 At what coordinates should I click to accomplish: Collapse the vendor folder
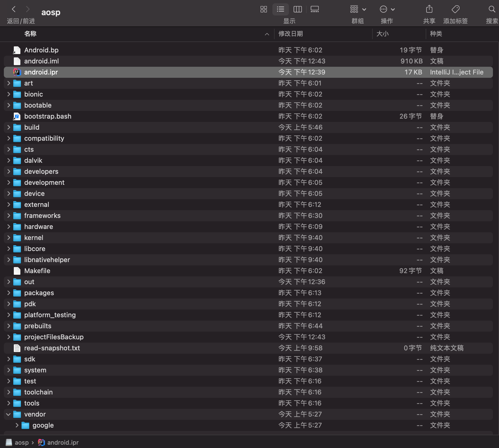[9, 414]
